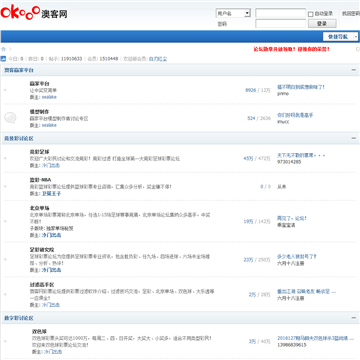
Task: Click the 8926 topic count
Action: point(251,90)
